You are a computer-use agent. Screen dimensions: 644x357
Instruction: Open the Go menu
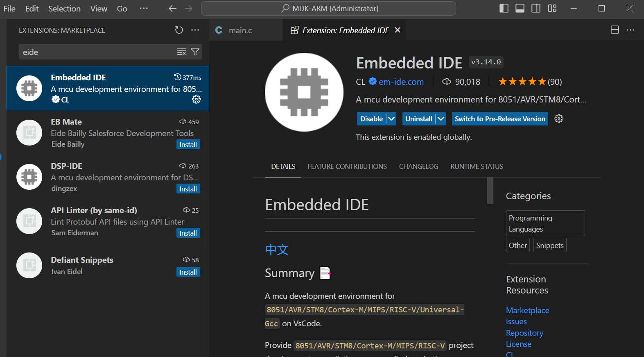point(122,9)
